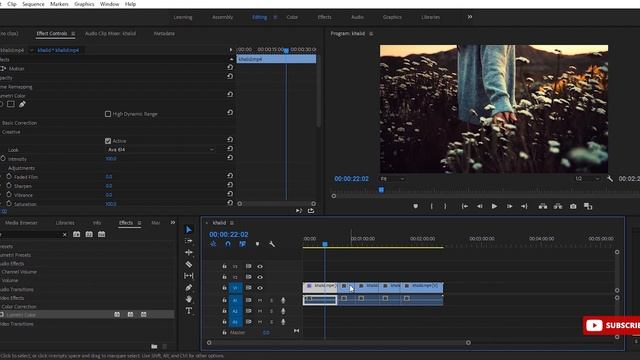Click the Program Monitor settings wrench
This screenshot has width=640, height=360.
click(610, 179)
